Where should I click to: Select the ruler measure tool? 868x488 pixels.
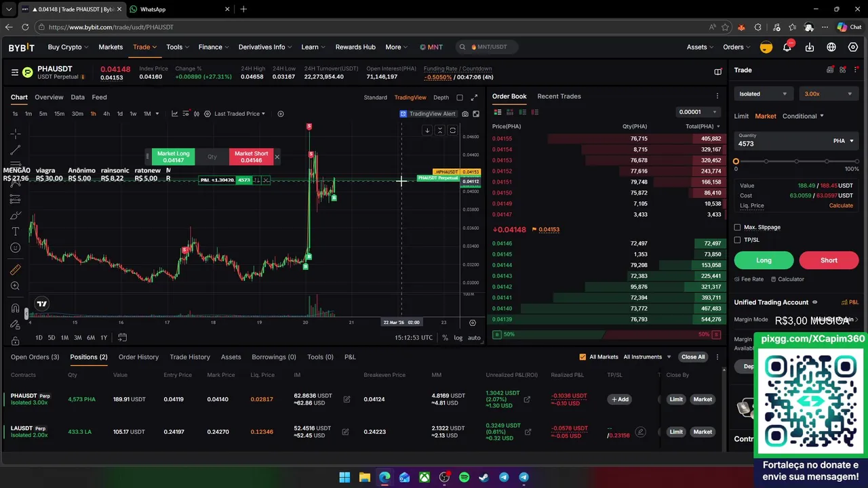click(x=15, y=270)
